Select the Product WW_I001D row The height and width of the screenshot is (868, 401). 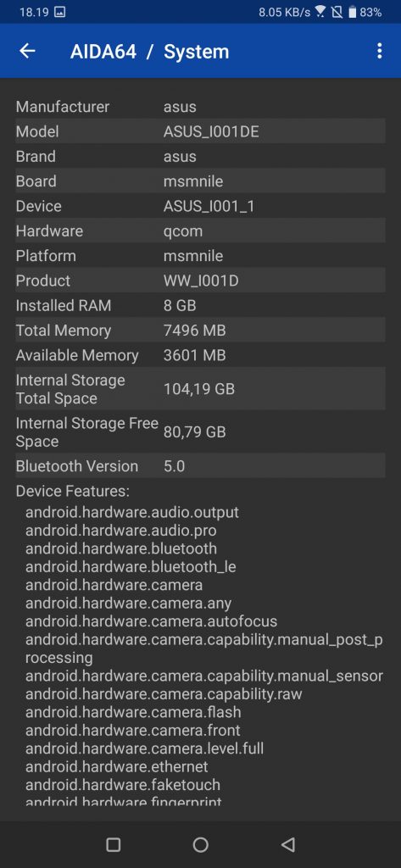[200, 280]
